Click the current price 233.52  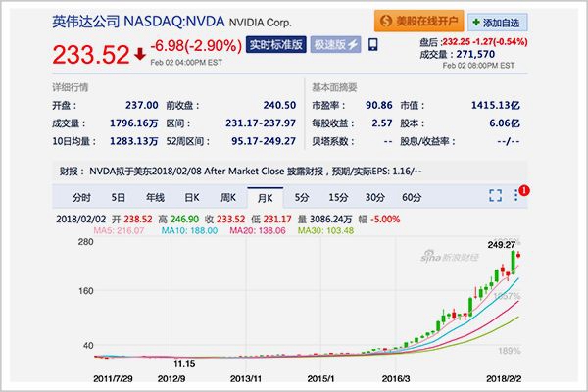[91, 55]
